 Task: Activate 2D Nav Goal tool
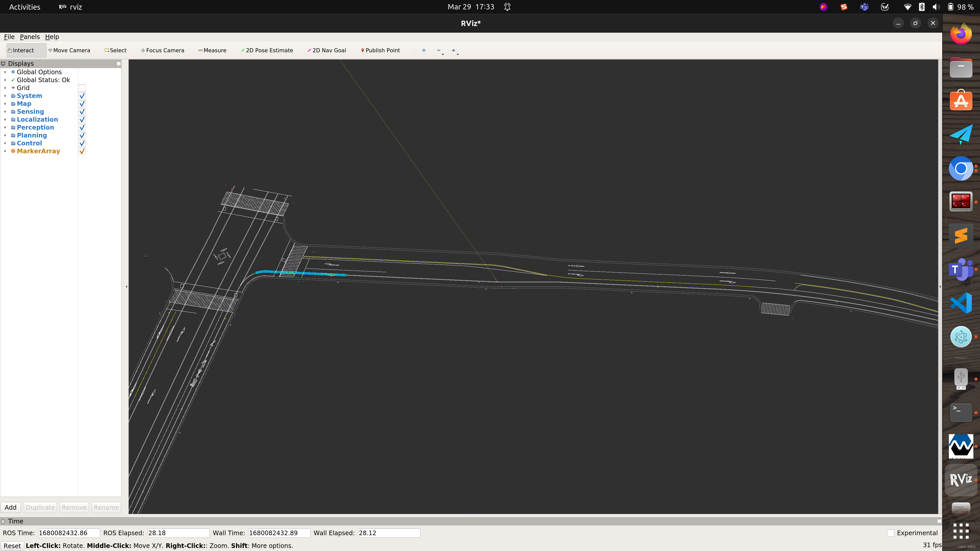click(x=327, y=50)
